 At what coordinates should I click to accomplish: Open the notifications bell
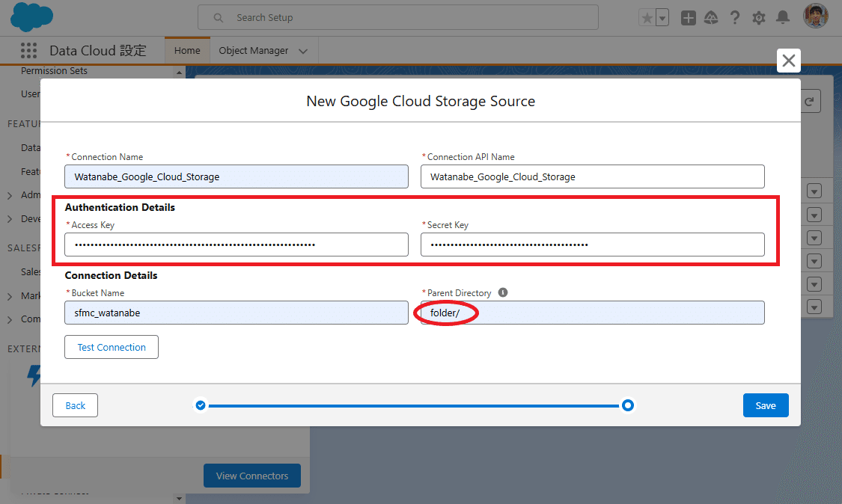[783, 18]
